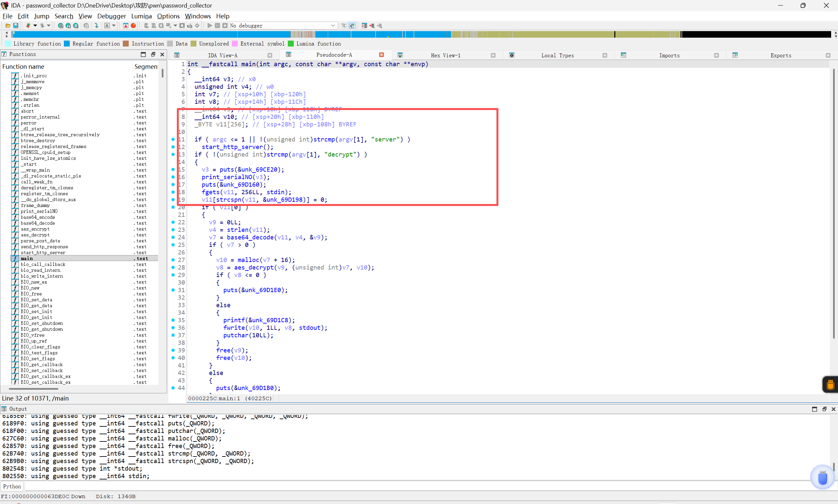The height and width of the screenshot is (504, 838).
Task: Click the floating orange widget icon
Action: (830, 384)
